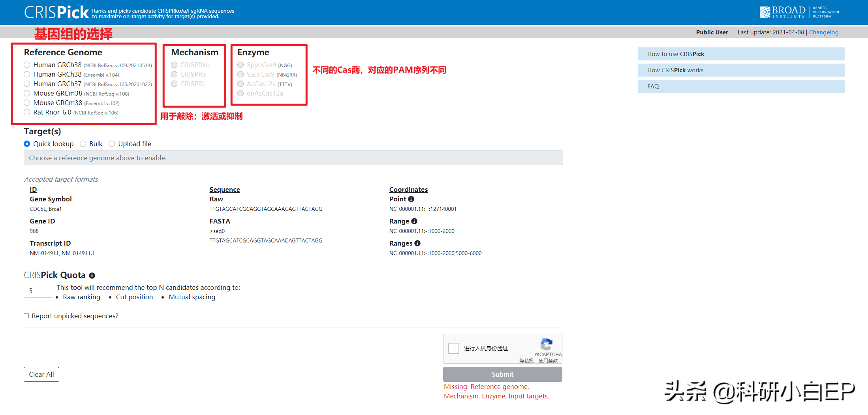
Task: Open the Changelog link
Action: point(823,32)
